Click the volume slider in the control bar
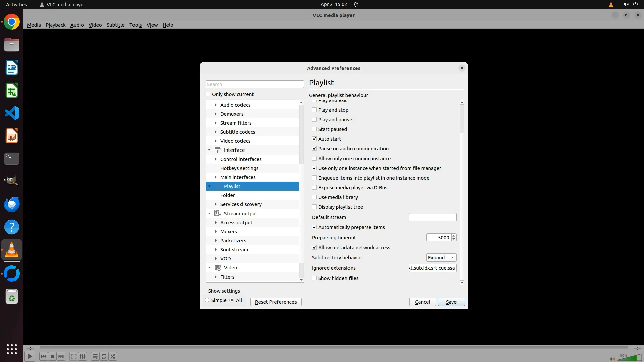 [629, 358]
